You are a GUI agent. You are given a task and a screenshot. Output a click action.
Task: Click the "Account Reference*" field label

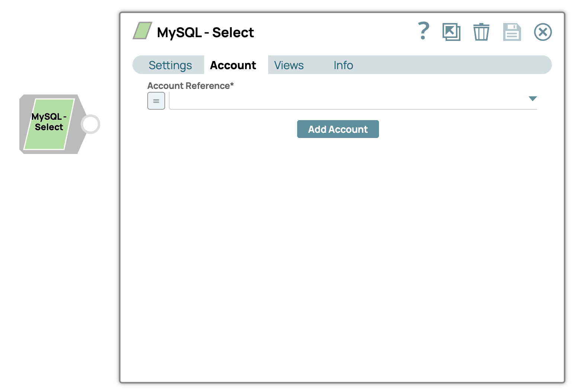click(190, 86)
